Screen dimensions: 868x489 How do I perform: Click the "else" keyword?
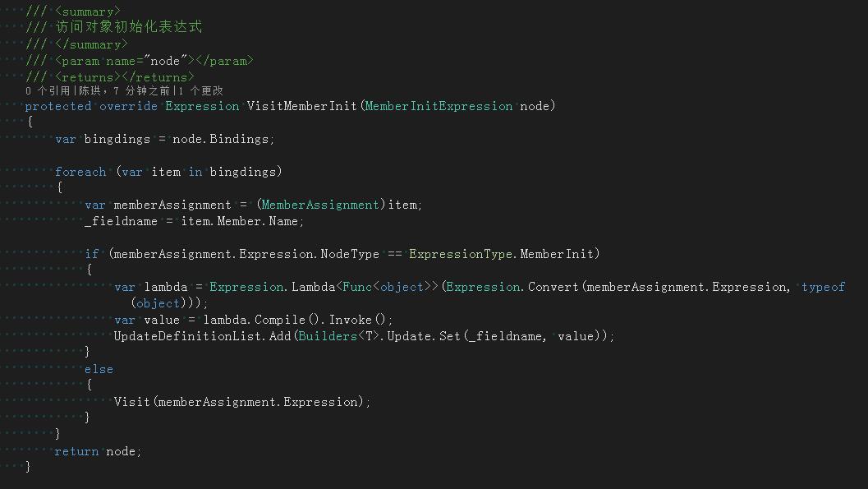[99, 369]
